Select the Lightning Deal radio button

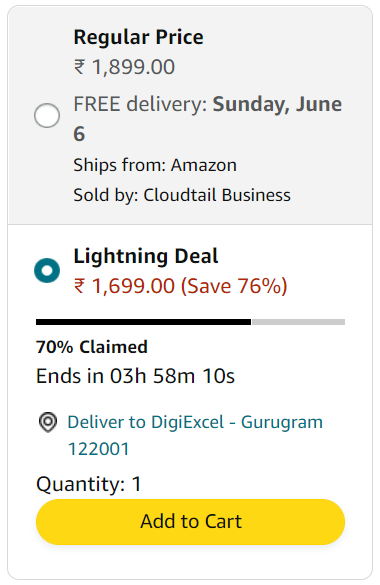[47, 270]
